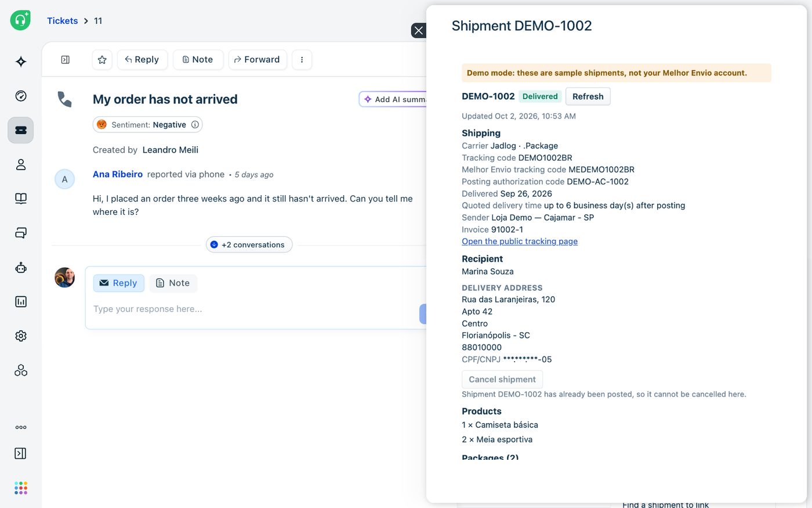Toggle the ticket list side panel icon
Viewport: 812px width, 508px height.
tap(66, 60)
